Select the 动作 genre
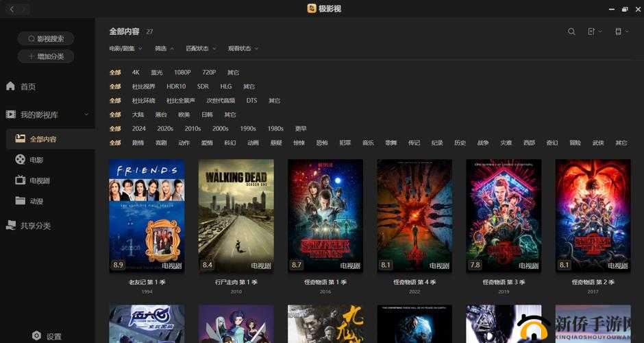Image resolution: width=644 pixels, height=343 pixels. 184,143
